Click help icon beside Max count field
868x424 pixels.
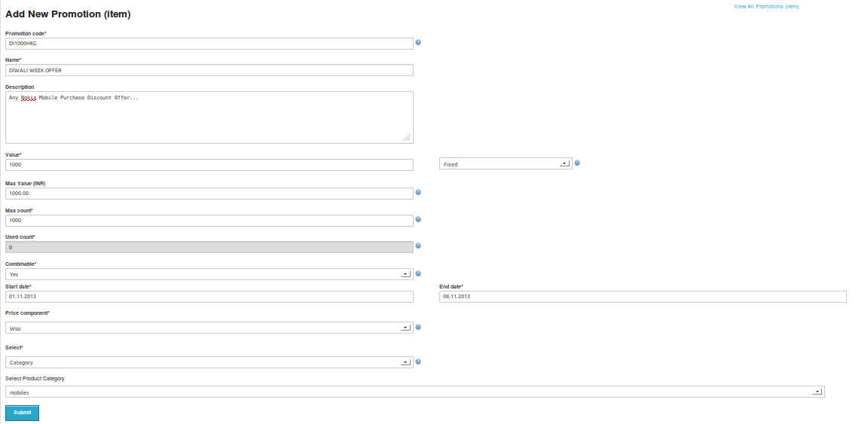point(418,219)
